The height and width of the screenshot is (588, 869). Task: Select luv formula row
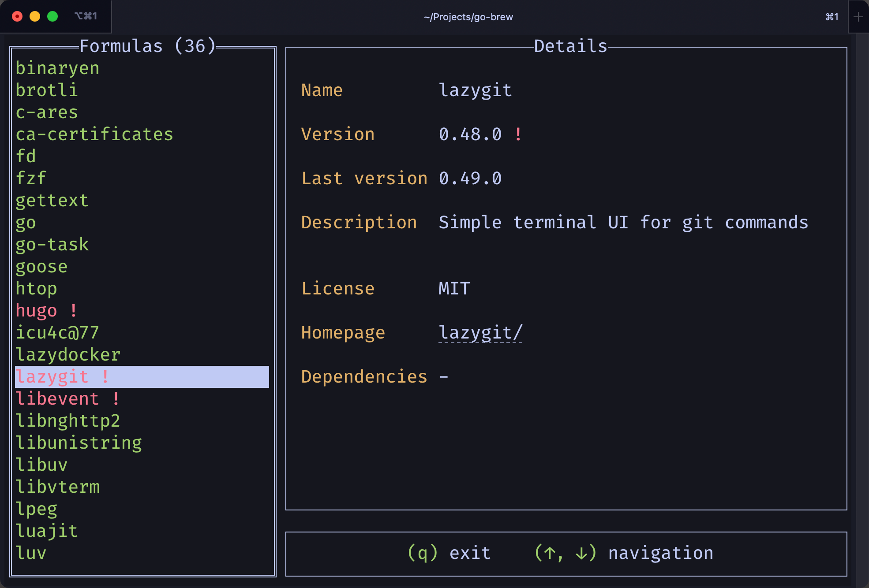(x=142, y=553)
